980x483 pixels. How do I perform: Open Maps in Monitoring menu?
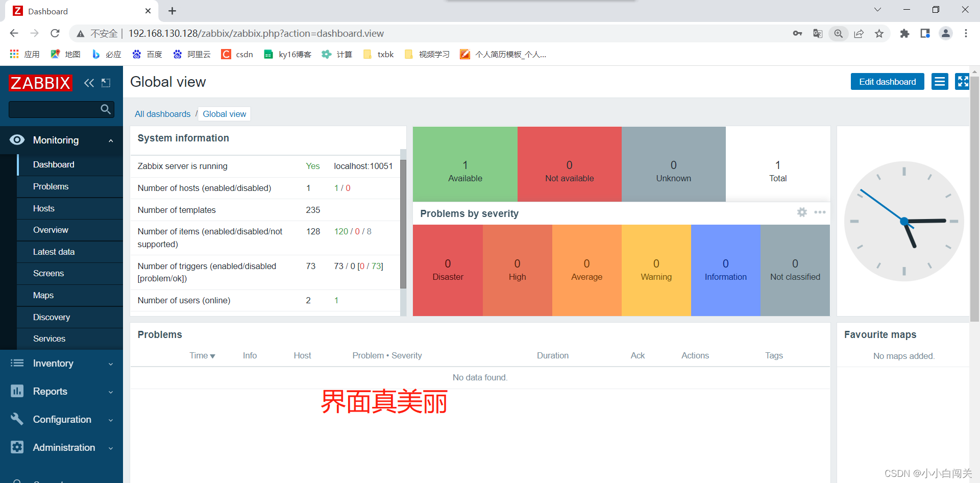coord(70,295)
